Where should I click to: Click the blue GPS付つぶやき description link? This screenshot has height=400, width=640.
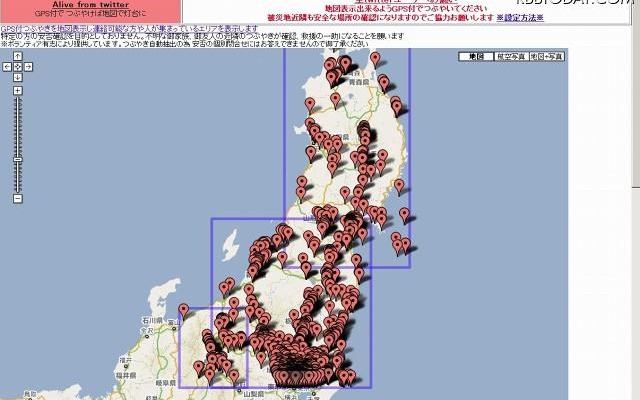coord(129,29)
